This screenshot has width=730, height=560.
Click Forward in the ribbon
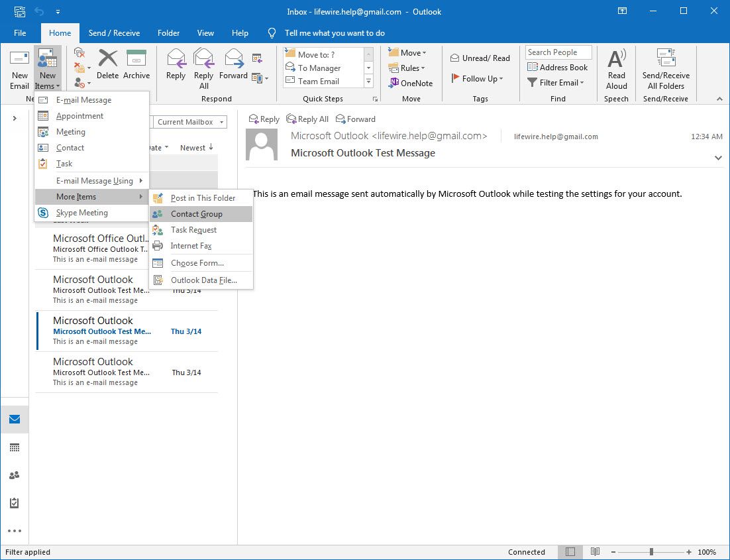pyautogui.click(x=233, y=65)
